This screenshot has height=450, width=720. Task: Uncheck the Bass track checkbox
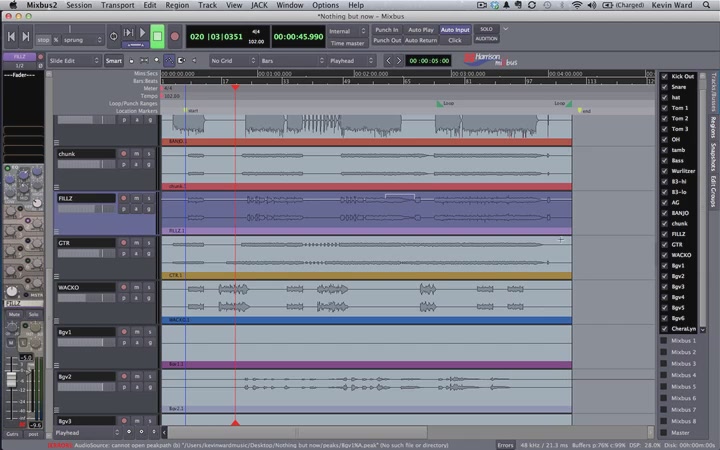pos(664,160)
